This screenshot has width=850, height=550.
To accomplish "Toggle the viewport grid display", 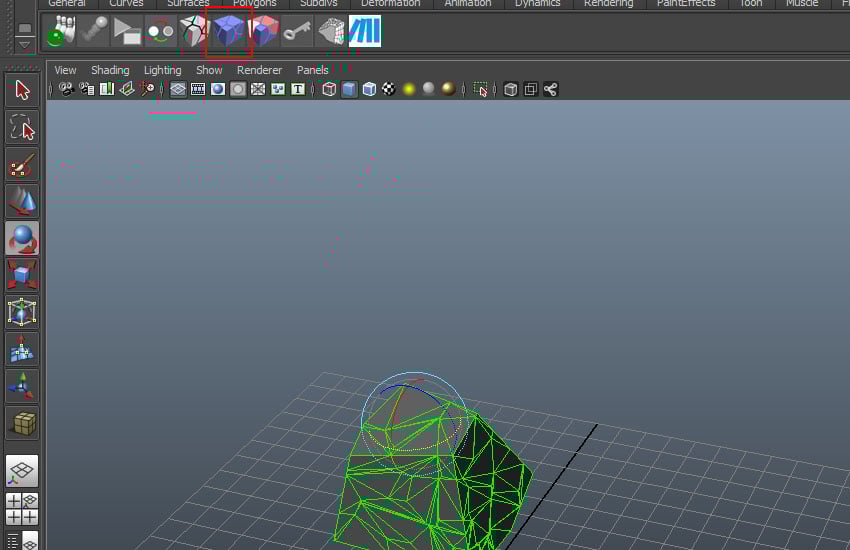I will click(x=178, y=89).
